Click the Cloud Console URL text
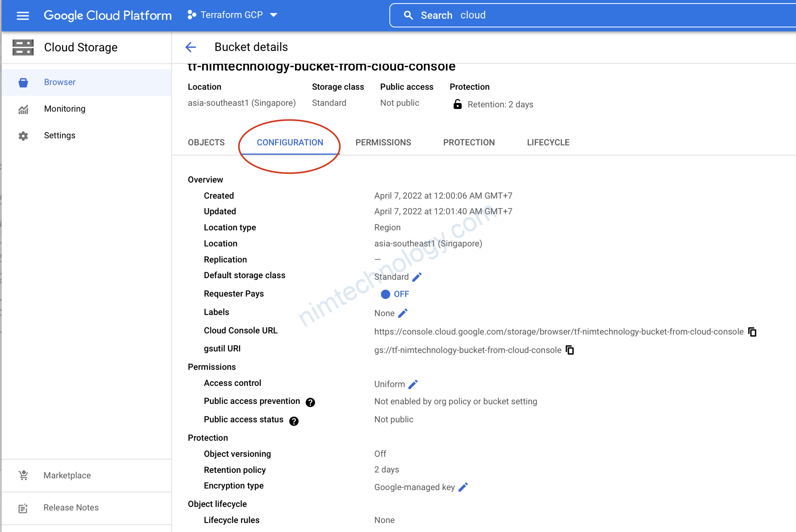The width and height of the screenshot is (796, 532). point(559,332)
